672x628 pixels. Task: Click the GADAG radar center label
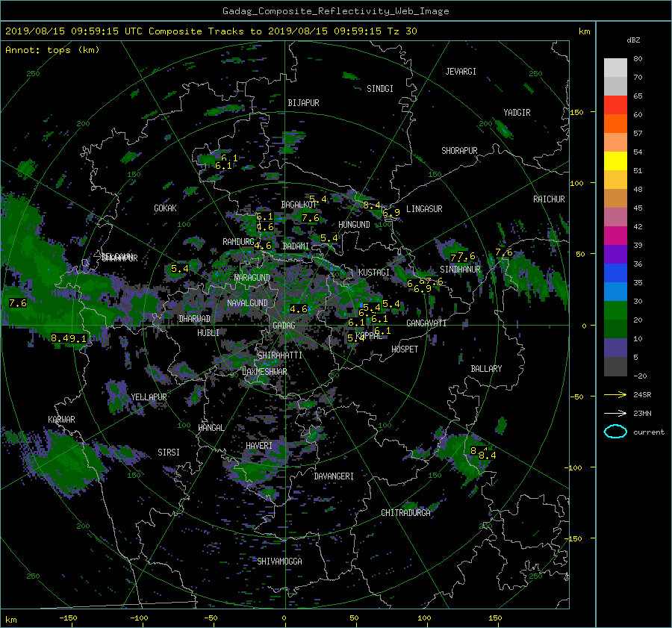pyautogui.click(x=284, y=326)
